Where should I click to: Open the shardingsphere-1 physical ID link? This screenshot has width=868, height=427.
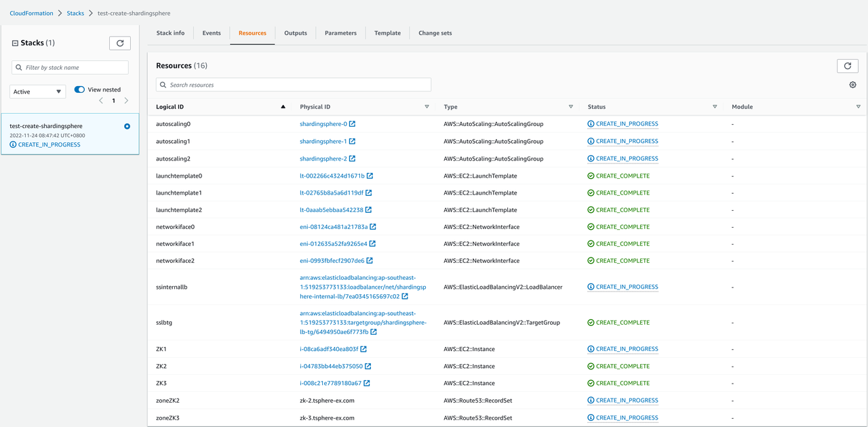click(x=323, y=141)
